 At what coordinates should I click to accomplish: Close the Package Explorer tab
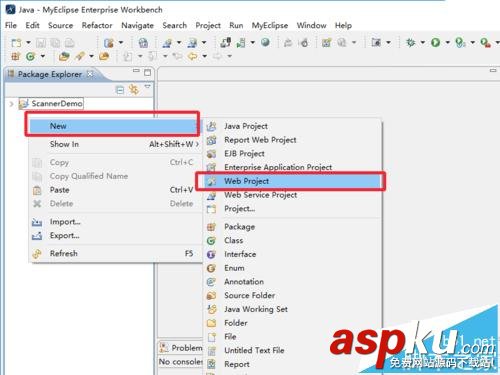[x=90, y=74]
